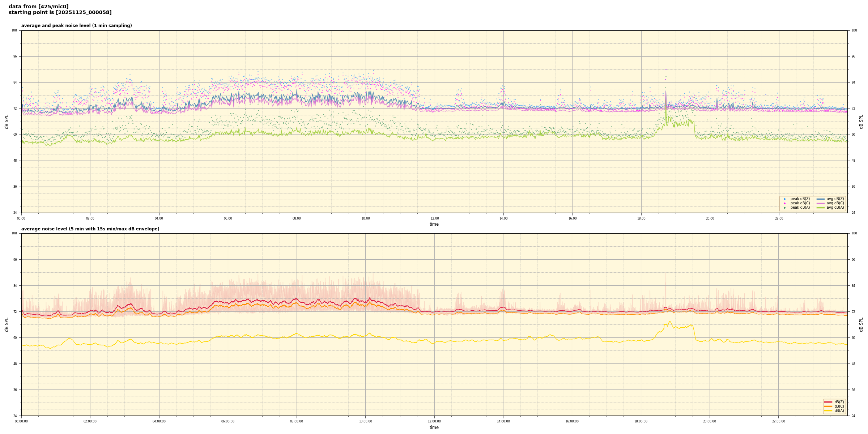Click the avg dB(Z) line sample in legend

coord(820,199)
